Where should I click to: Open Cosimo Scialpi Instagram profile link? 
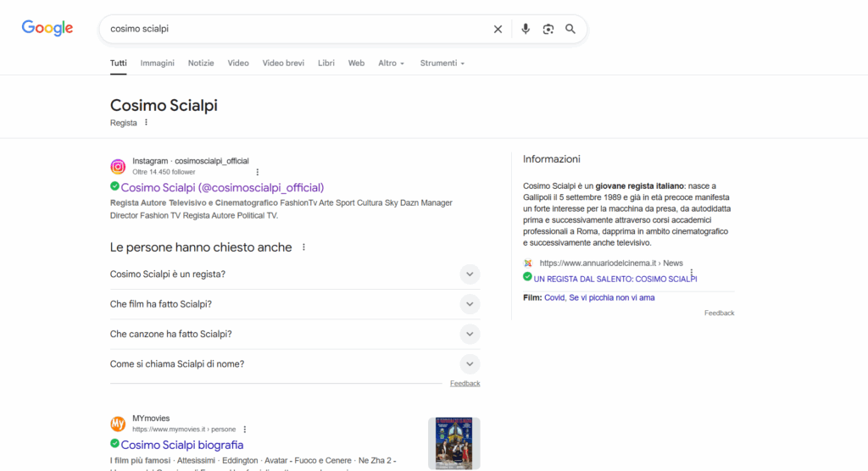pos(222,187)
